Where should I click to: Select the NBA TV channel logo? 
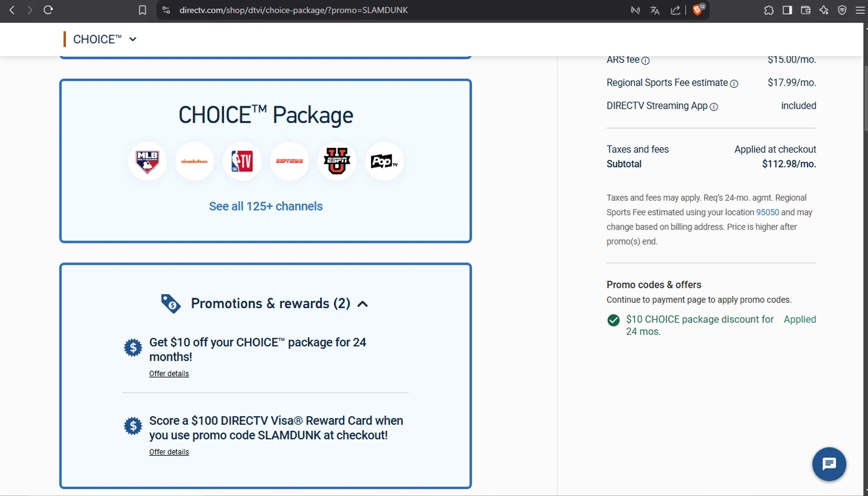click(242, 161)
